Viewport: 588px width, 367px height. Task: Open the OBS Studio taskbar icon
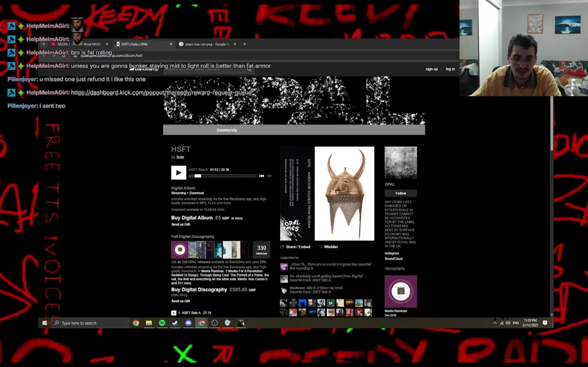215,323
